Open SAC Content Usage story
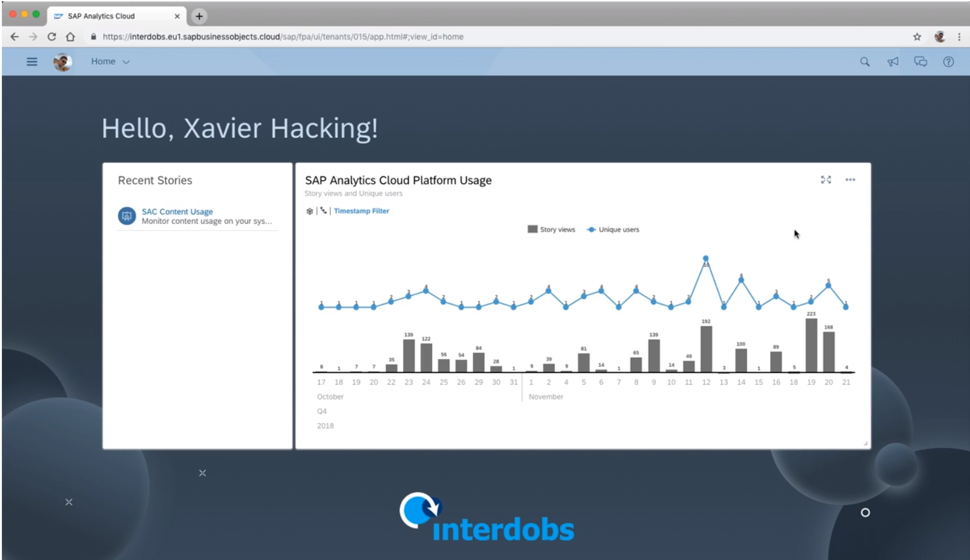This screenshot has height=560, width=970. 177,211
